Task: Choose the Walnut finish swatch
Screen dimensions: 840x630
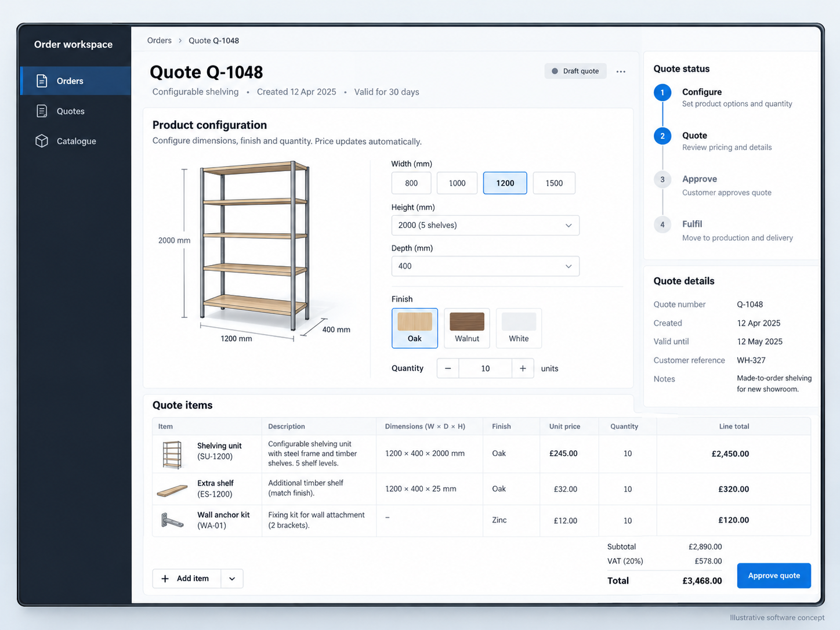Action: 467,328
